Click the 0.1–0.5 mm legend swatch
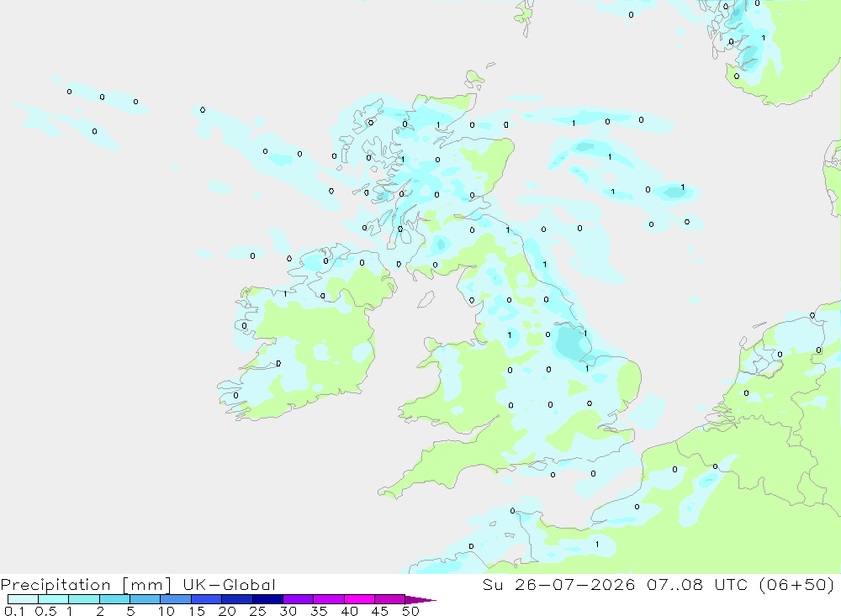 point(23,599)
